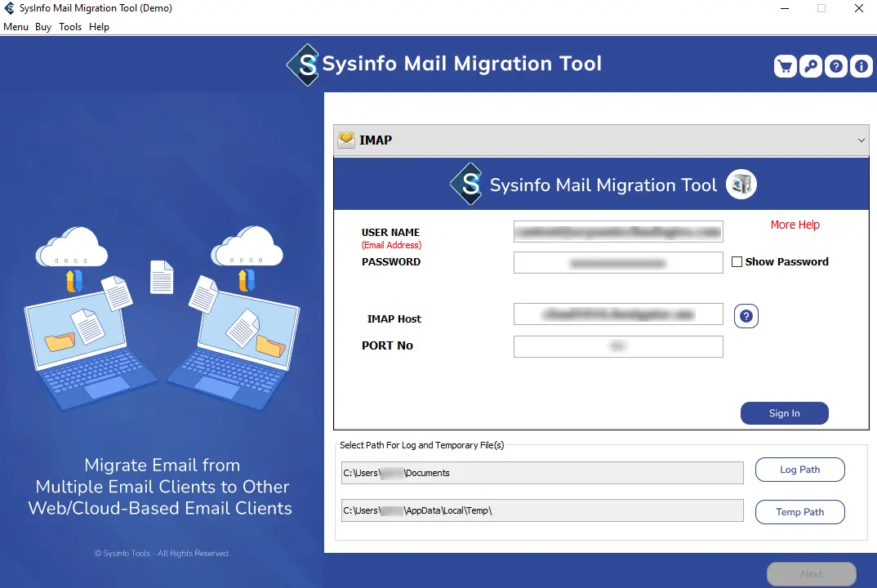Open the Buy menu
Viewport: 877px width, 588px height.
[43, 27]
